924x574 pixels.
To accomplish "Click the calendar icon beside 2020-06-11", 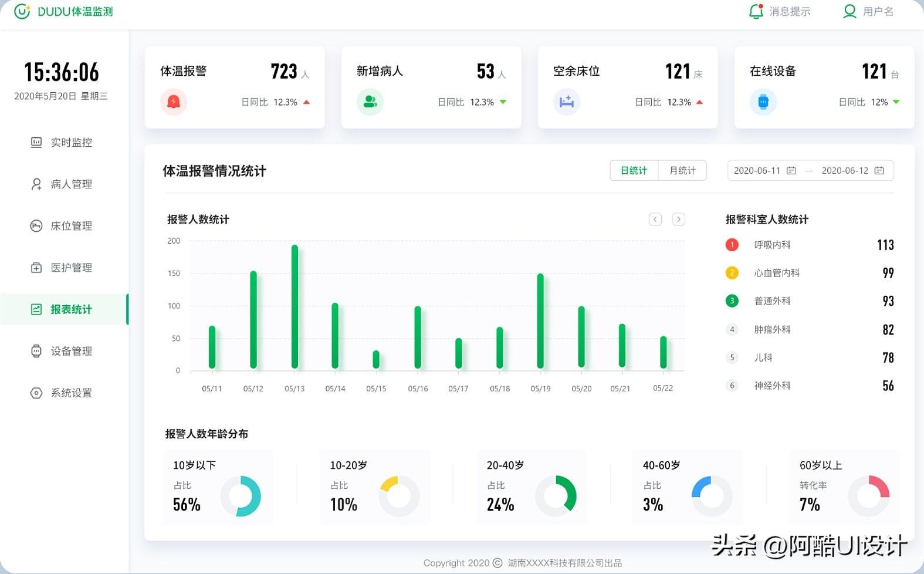I will click(x=791, y=171).
